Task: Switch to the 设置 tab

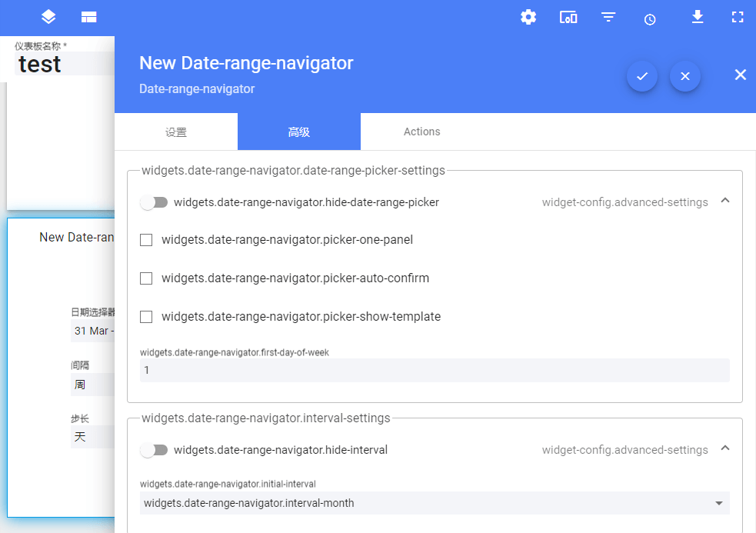Action: pos(176,132)
